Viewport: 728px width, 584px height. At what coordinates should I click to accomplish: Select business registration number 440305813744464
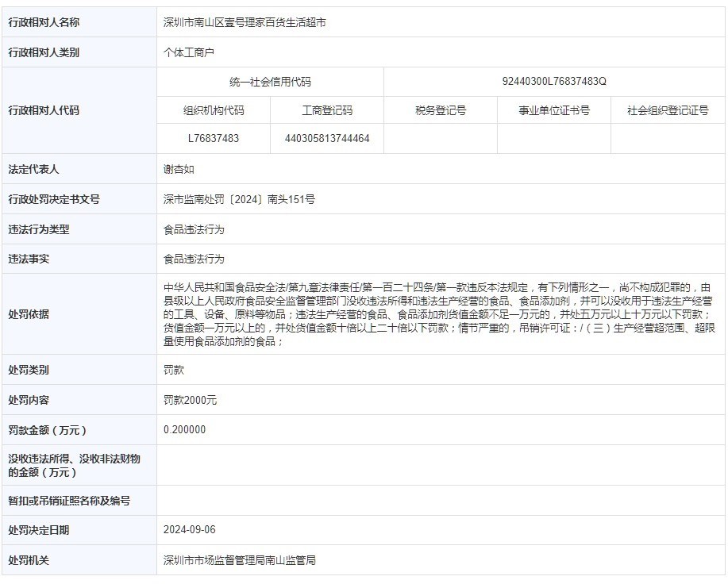tap(327, 138)
